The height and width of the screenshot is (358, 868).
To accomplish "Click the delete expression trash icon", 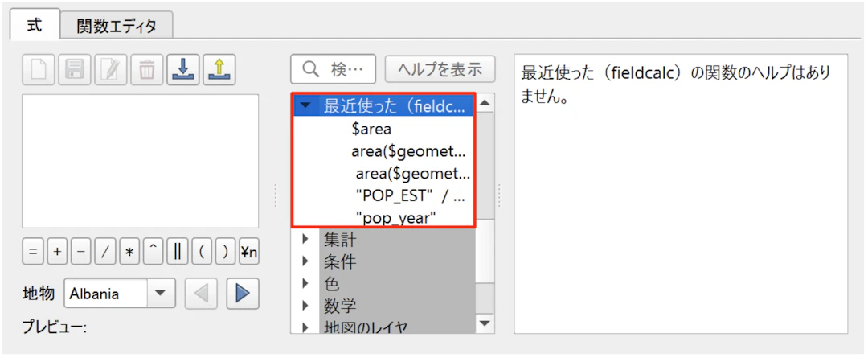I will (x=147, y=70).
